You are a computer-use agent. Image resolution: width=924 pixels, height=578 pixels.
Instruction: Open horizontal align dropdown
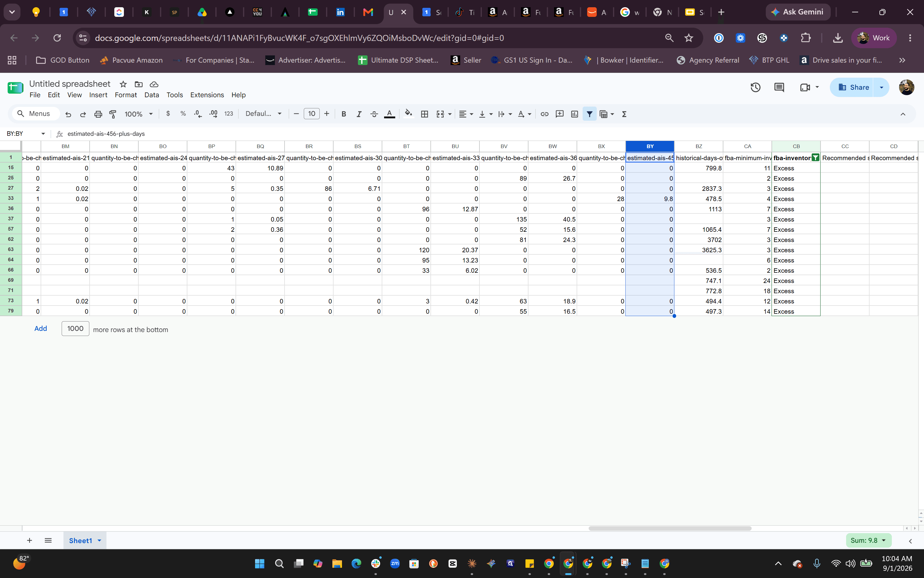pyautogui.click(x=466, y=114)
